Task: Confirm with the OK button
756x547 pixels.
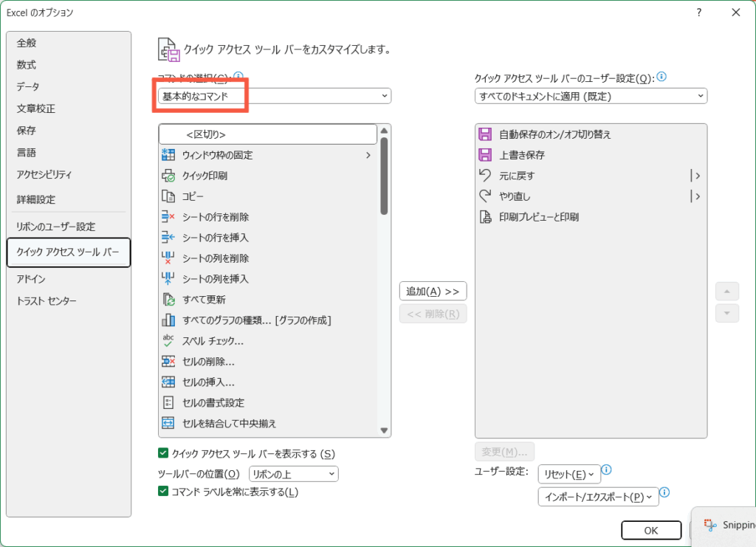Action: [651, 530]
